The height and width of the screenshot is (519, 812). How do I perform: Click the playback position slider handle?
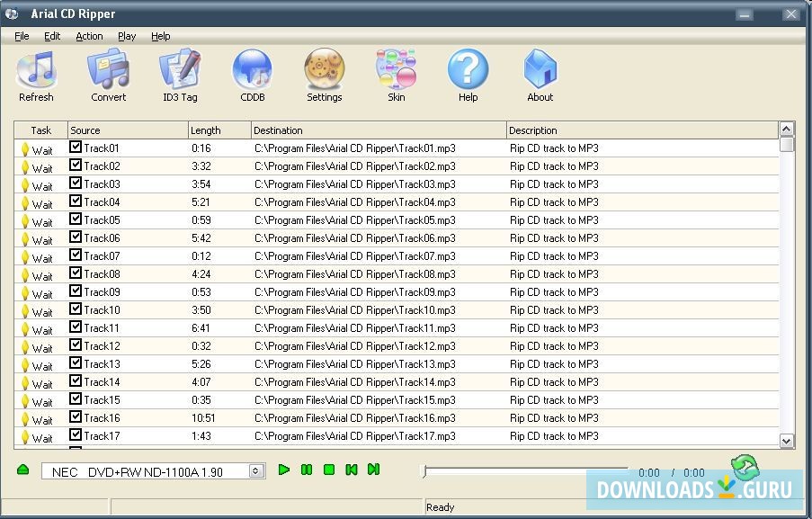click(424, 470)
